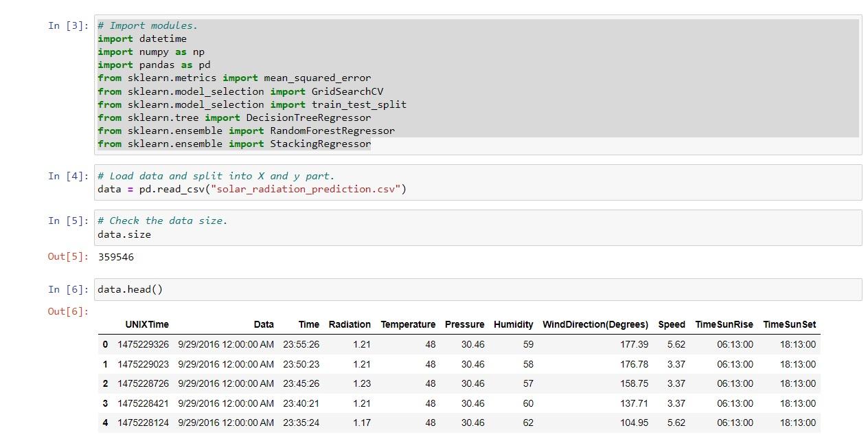Click the Time cell 23:35:24
Viewport: 868px width, 439px height.
pyautogui.click(x=301, y=423)
